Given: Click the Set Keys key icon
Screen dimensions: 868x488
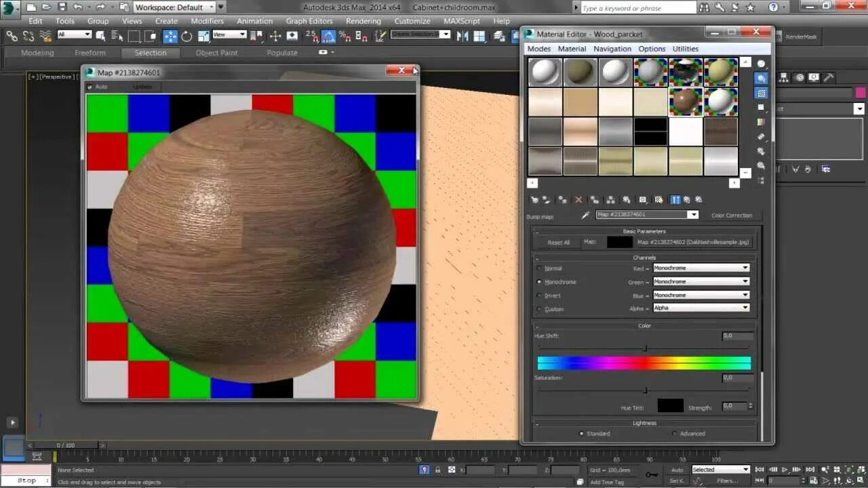Looking at the screenshot, I should (652, 474).
